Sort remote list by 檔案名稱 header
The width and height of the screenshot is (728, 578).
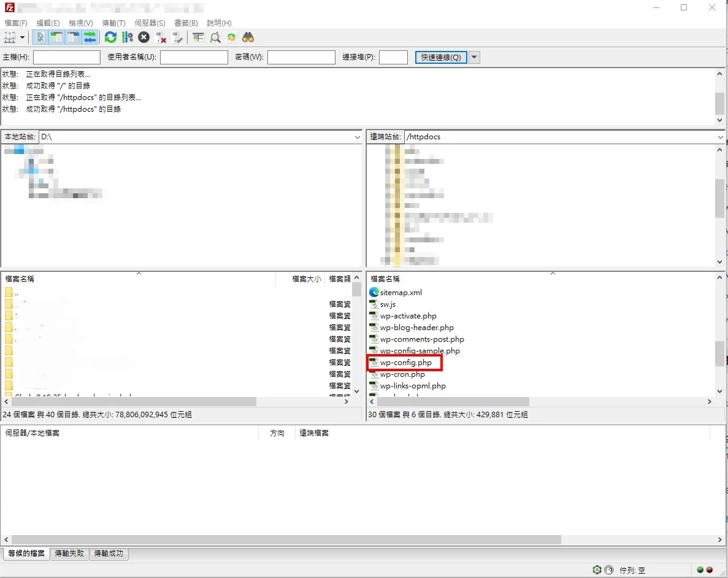(385, 279)
